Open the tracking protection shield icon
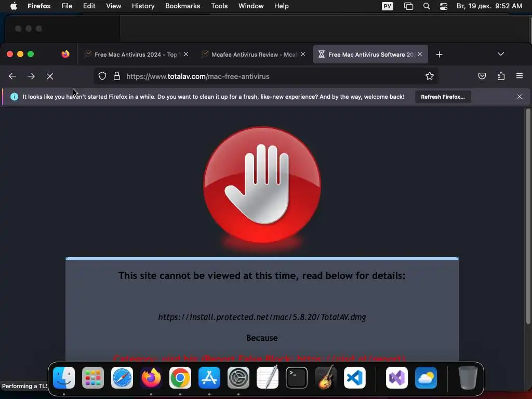 pos(102,76)
